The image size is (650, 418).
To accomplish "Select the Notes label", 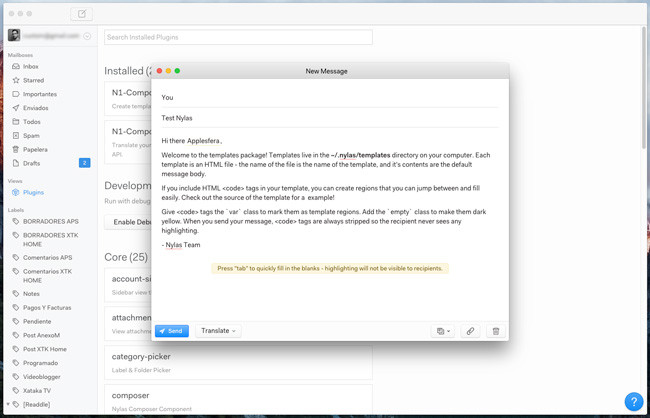I will click(x=31, y=294).
